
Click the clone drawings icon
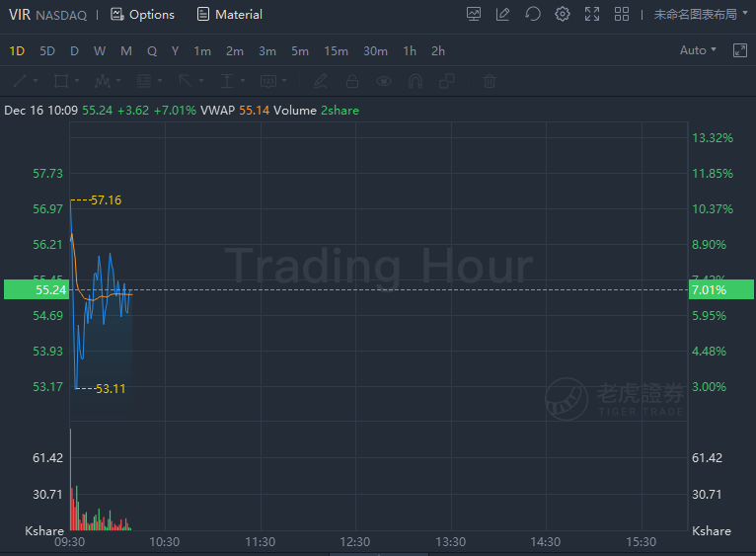coord(447,81)
